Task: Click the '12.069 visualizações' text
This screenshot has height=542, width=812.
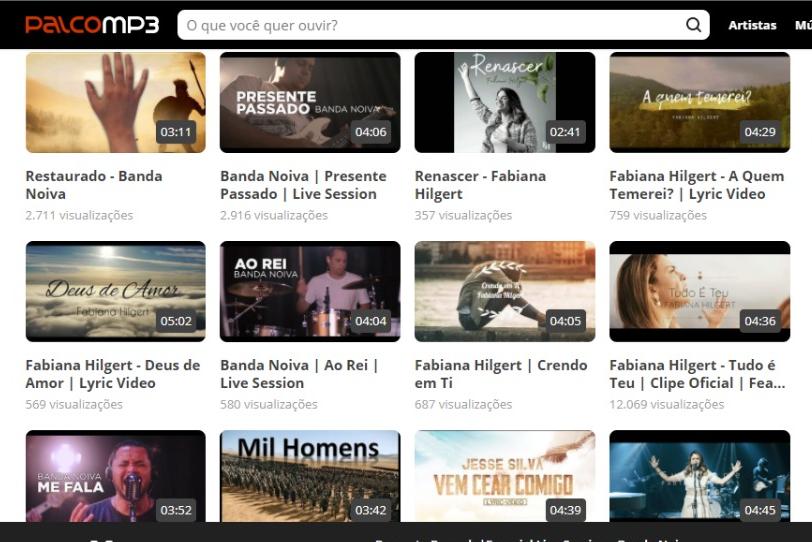Action: (667, 404)
